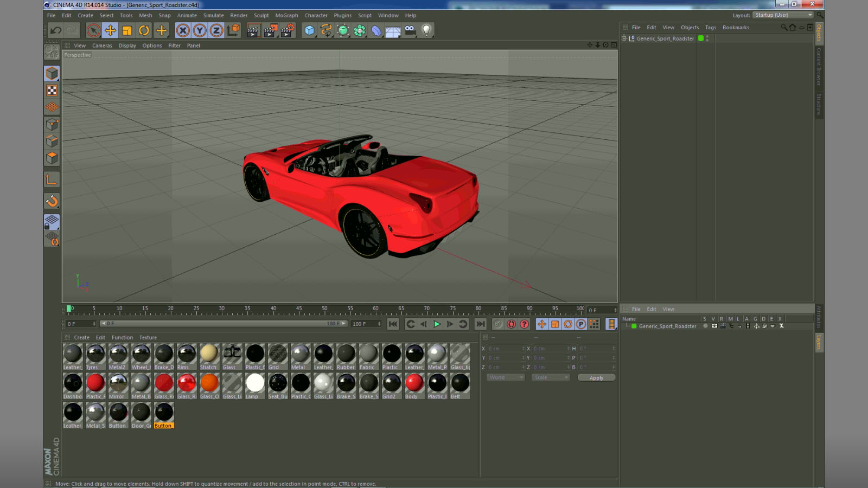Switch to Model mode cube icon
The width and height of the screenshot is (868, 488).
coord(52,73)
